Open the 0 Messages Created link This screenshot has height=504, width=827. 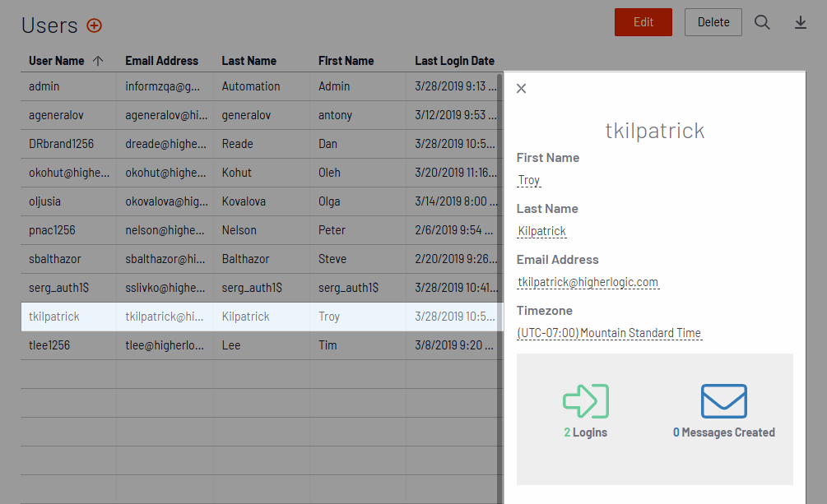[723, 432]
